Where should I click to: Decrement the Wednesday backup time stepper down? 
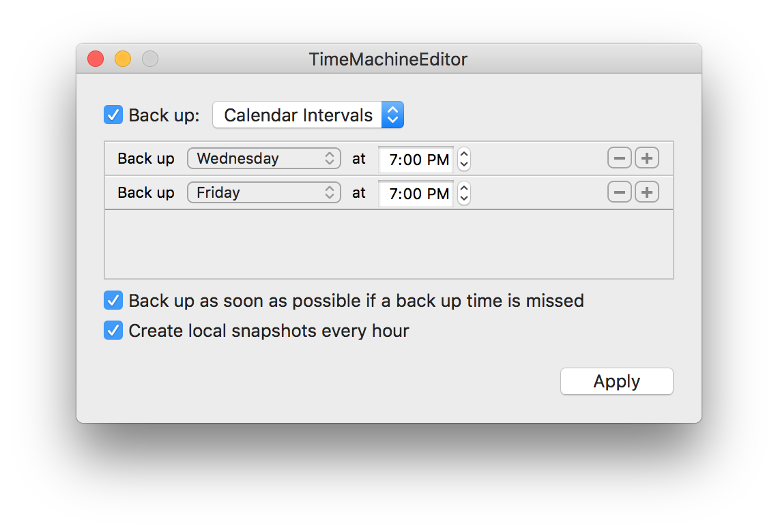[x=464, y=164]
